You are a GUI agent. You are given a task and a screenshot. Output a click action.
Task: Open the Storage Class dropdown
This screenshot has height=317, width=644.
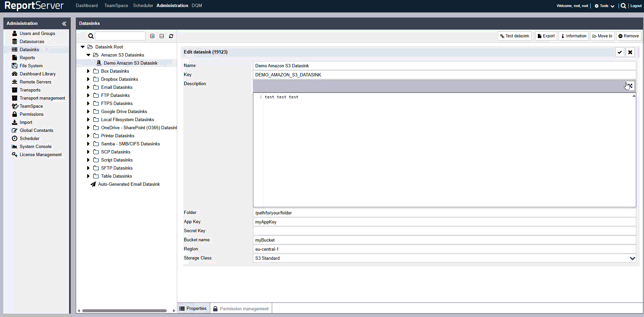[x=632, y=258]
